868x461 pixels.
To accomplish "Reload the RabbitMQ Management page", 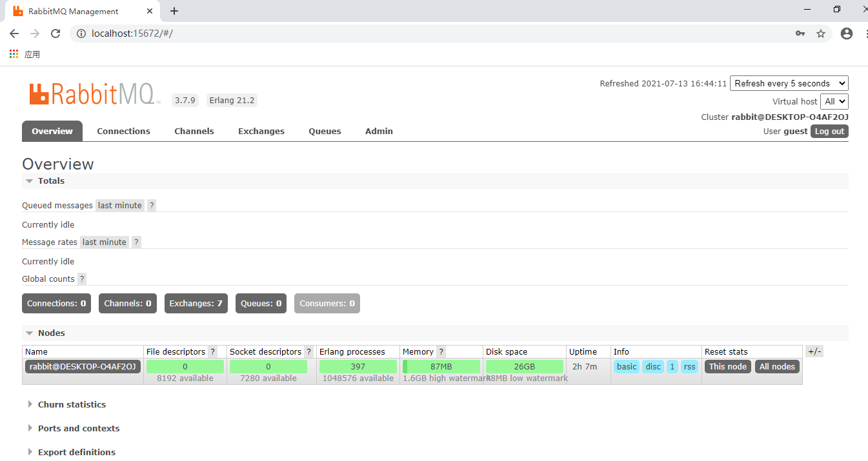I will 56,34.
